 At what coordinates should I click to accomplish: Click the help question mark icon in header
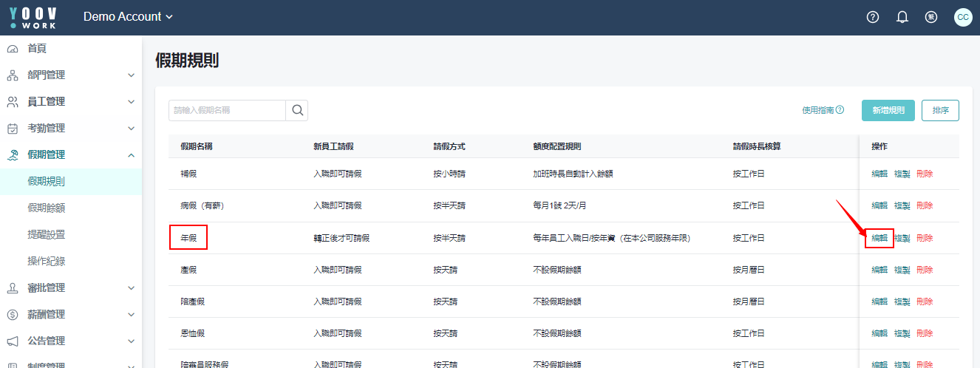click(872, 17)
